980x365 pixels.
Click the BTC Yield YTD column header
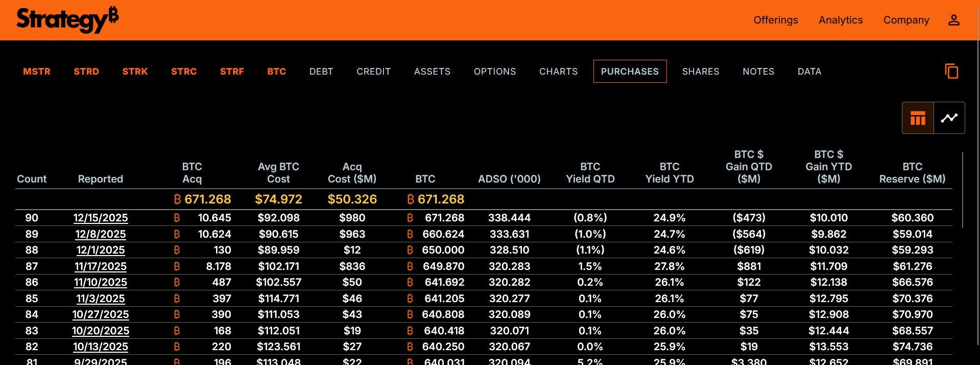click(669, 173)
